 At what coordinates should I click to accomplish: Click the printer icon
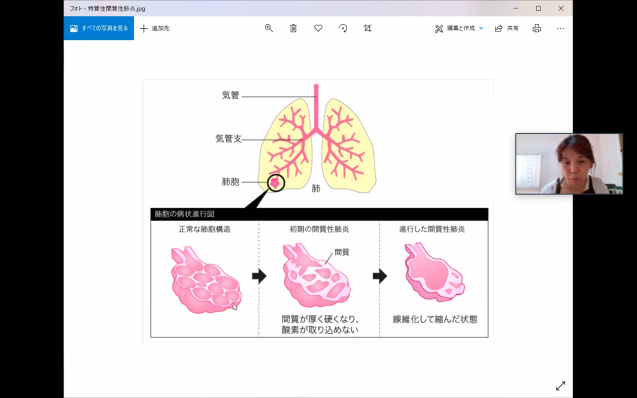pyautogui.click(x=537, y=28)
